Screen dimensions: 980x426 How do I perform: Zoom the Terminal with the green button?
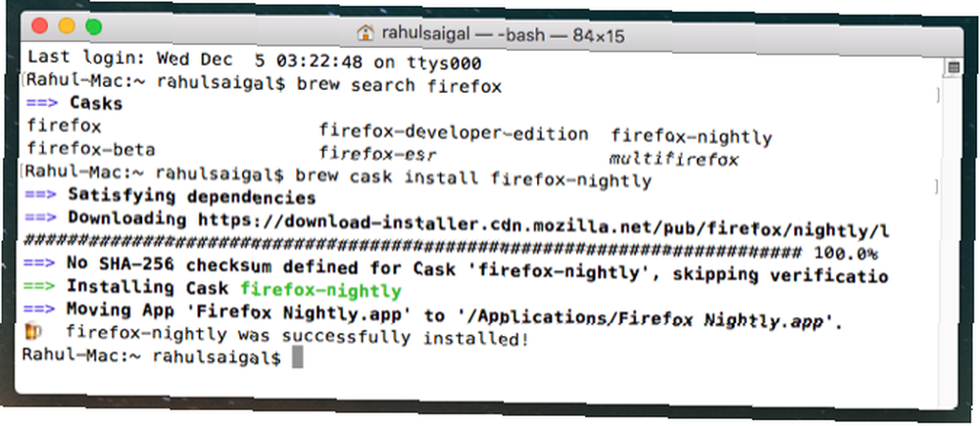click(x=94, y=26)
